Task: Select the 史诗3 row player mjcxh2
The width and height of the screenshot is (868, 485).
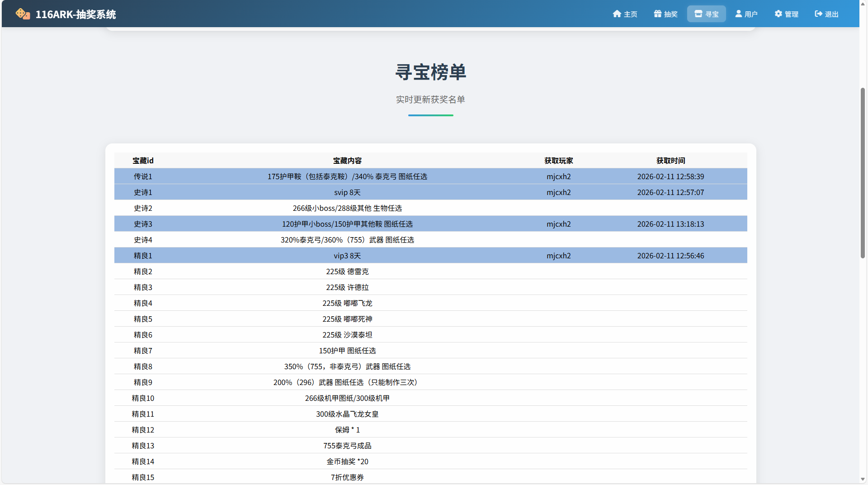Action: point(558,224)
